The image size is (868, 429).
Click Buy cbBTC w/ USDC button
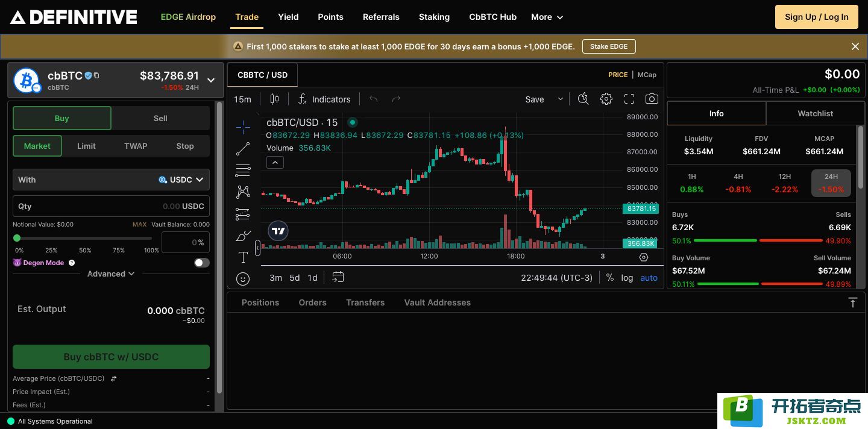(111, 357)
